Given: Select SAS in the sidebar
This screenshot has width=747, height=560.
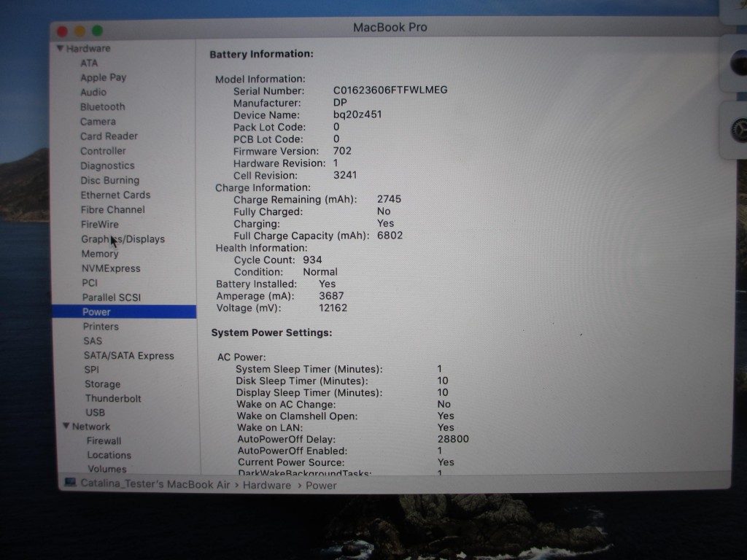Looking at the screenshot, I should click(93, 341).
